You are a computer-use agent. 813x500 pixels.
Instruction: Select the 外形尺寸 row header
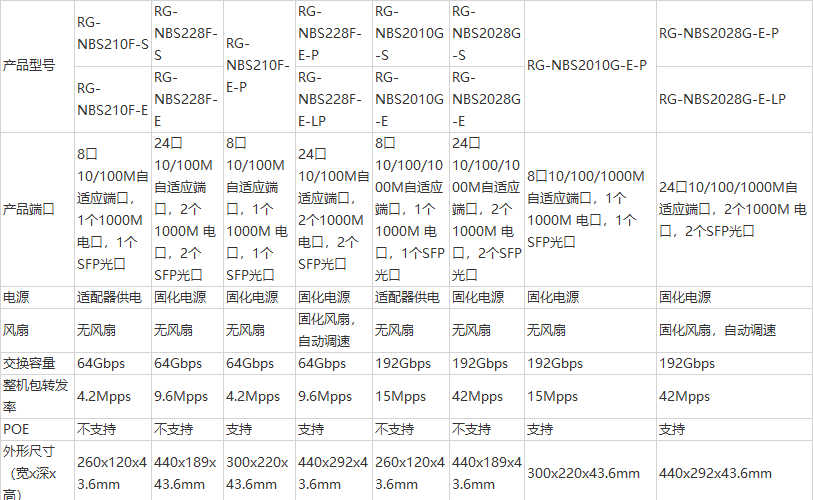pos(36,472)
